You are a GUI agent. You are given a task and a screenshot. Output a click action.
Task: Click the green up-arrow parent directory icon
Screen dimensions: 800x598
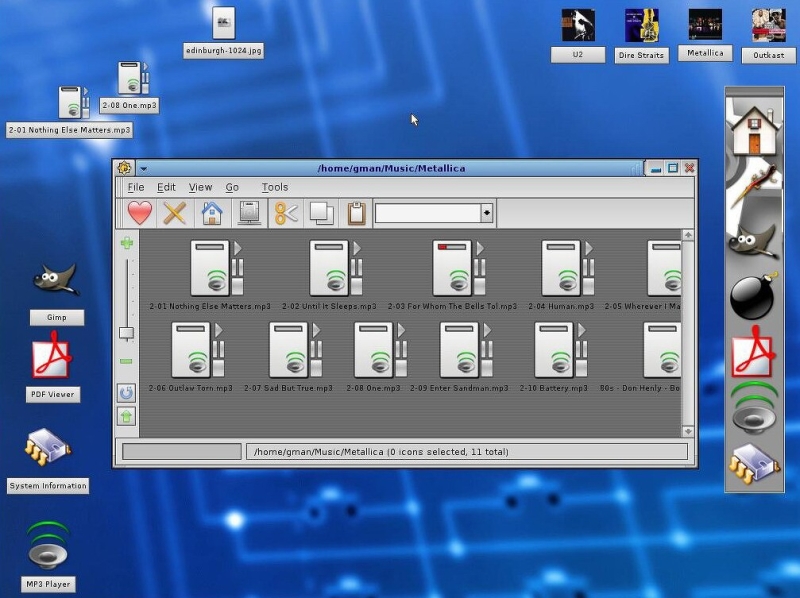127,416
